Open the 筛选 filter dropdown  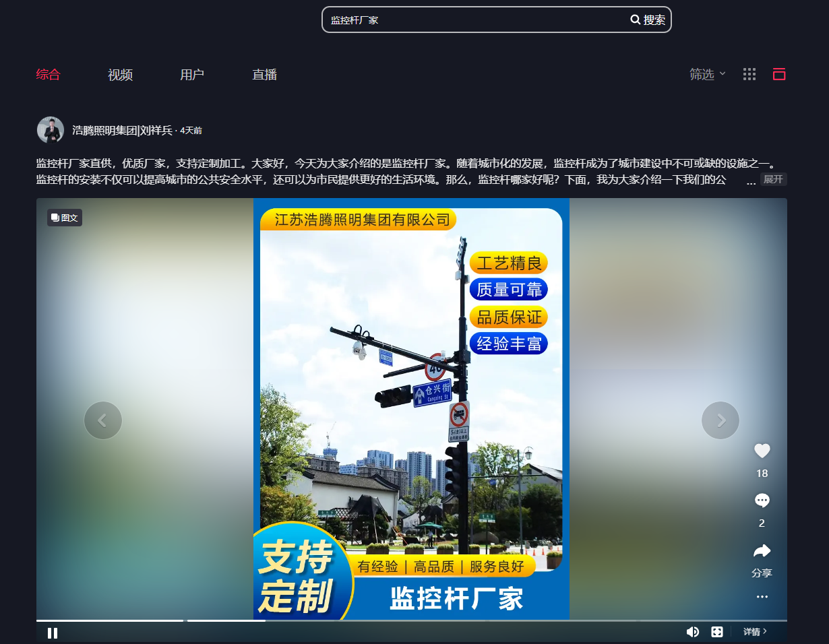coord(707,75)
